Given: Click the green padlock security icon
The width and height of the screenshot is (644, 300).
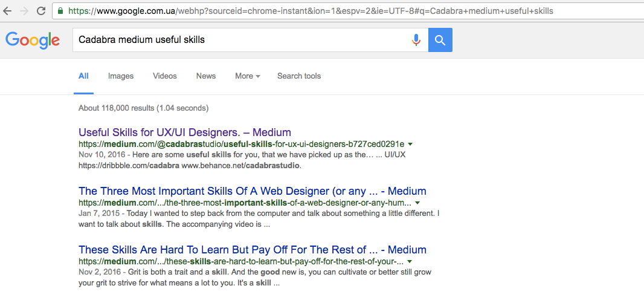Looking at the screenshot, I should click(x=61, y=11).
